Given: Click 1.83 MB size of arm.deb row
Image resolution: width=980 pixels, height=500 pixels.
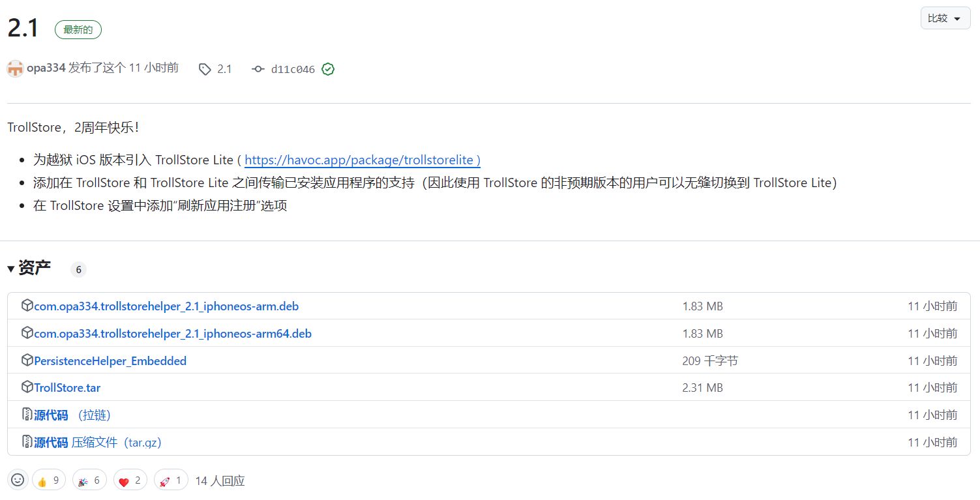Looking at the screenshot, I should pyautogui.click(x=703, y=306).
